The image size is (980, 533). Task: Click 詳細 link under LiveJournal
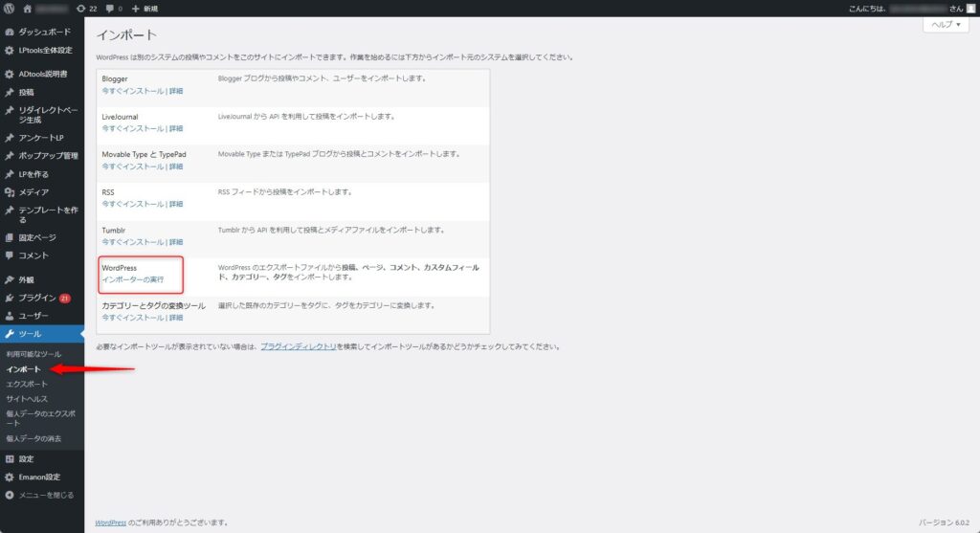[176, 129]
